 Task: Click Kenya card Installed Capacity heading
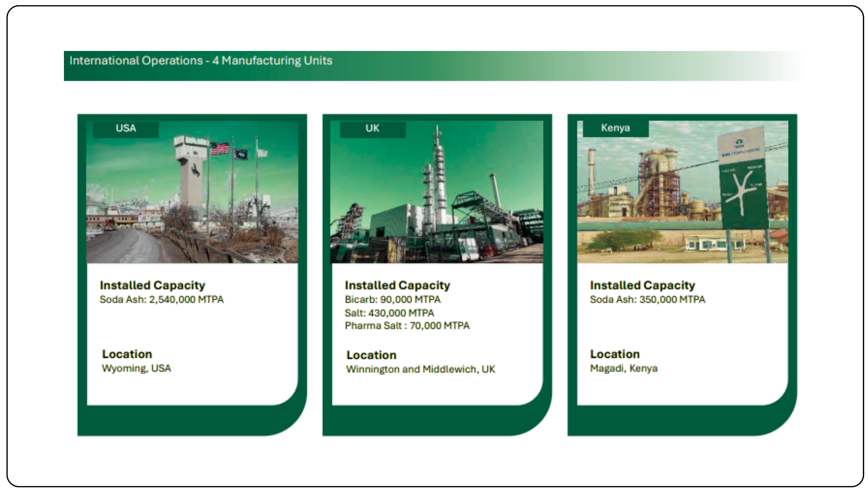pos(642,285)
